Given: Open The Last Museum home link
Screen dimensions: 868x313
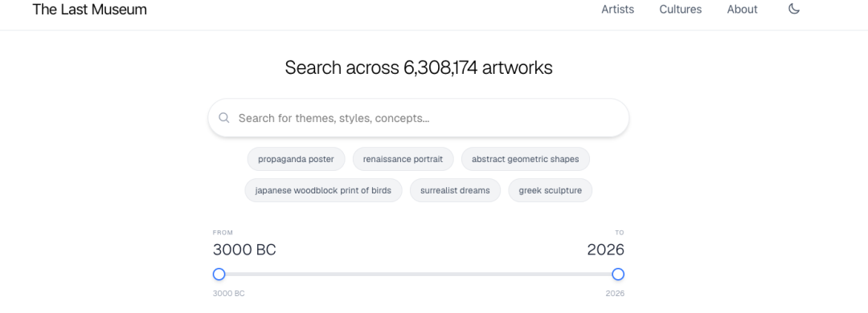Looking at the screenshot, I should (x=90, y=10).
